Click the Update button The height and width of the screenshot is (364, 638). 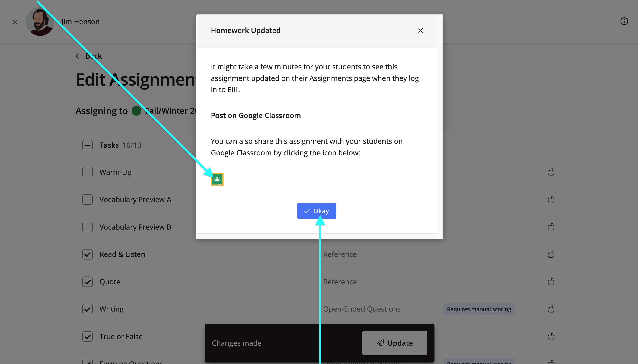tap(394, 343)
